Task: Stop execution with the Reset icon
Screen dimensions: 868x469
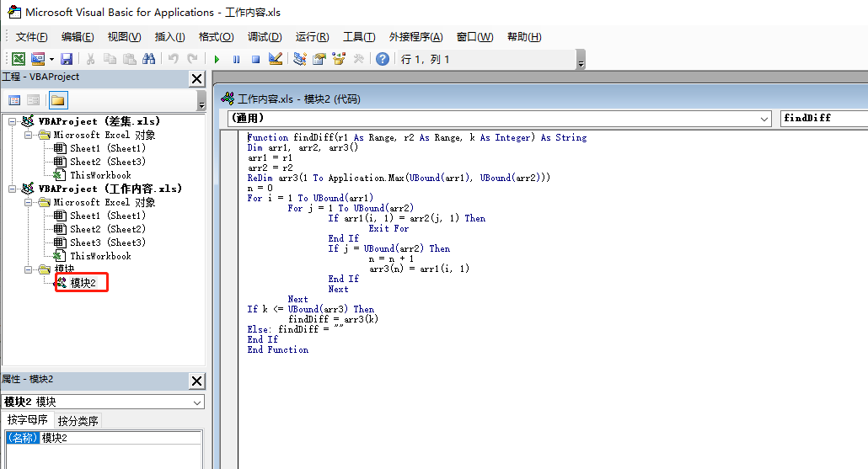Action: tap(255, 59)
